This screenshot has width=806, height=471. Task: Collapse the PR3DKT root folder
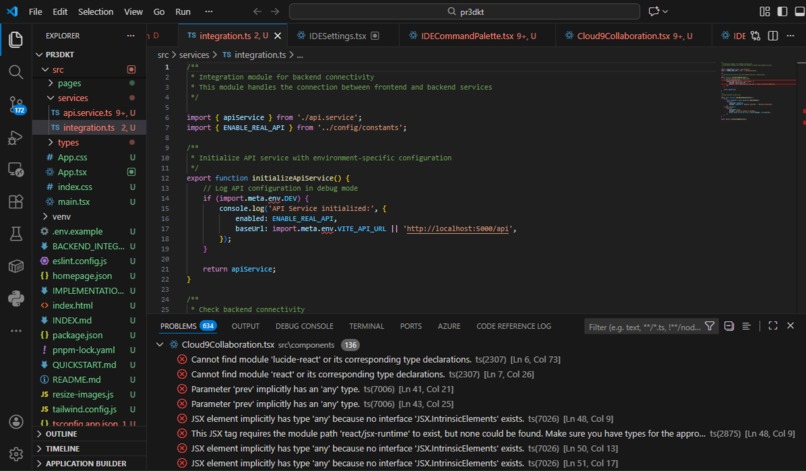39,55
